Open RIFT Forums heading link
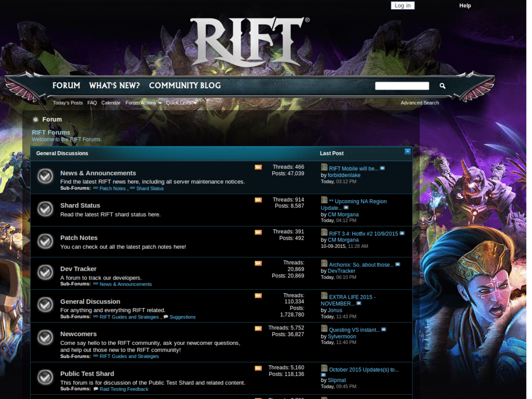The width and height of the screenshot is (532, 399). pyautogui.click(x=51, y=132)
